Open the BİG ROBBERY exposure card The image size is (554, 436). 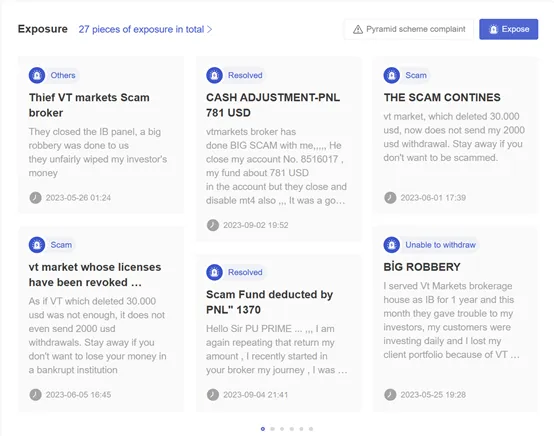tap(455, 319)
